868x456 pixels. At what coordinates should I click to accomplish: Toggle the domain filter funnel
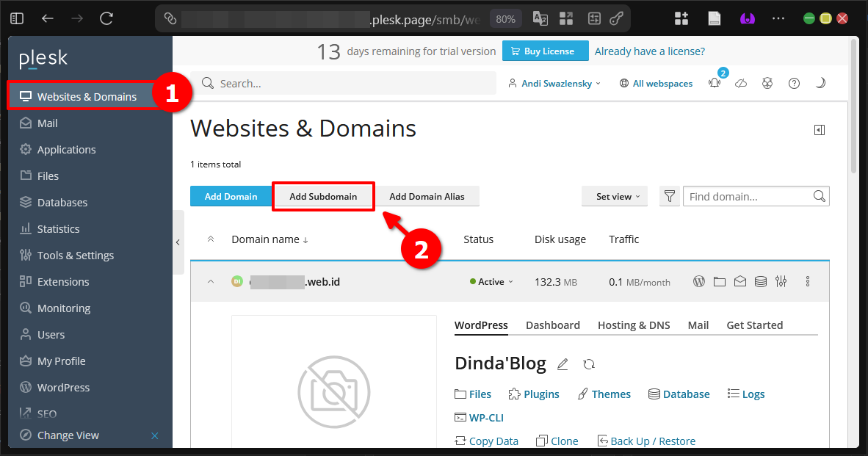coord(669,196)
